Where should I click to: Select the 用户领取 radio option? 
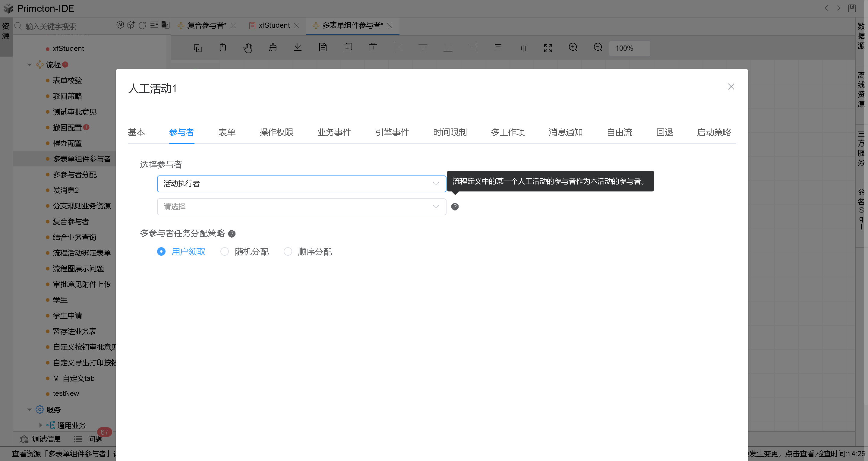tap(161, 251)
